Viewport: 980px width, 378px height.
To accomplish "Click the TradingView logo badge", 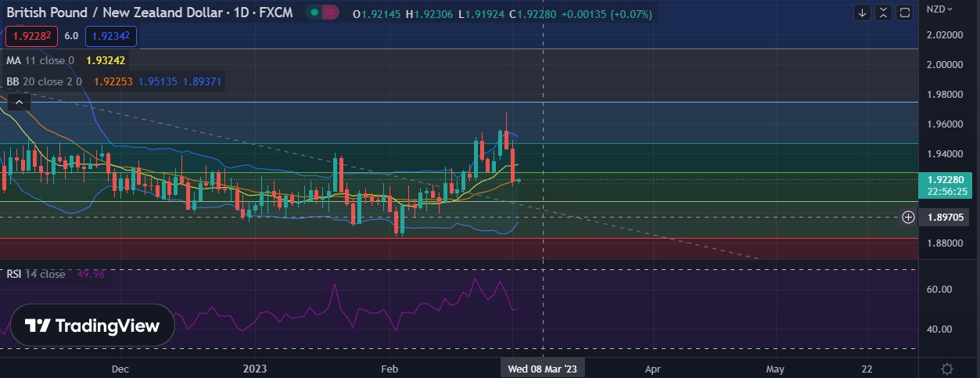I will 92,326.
